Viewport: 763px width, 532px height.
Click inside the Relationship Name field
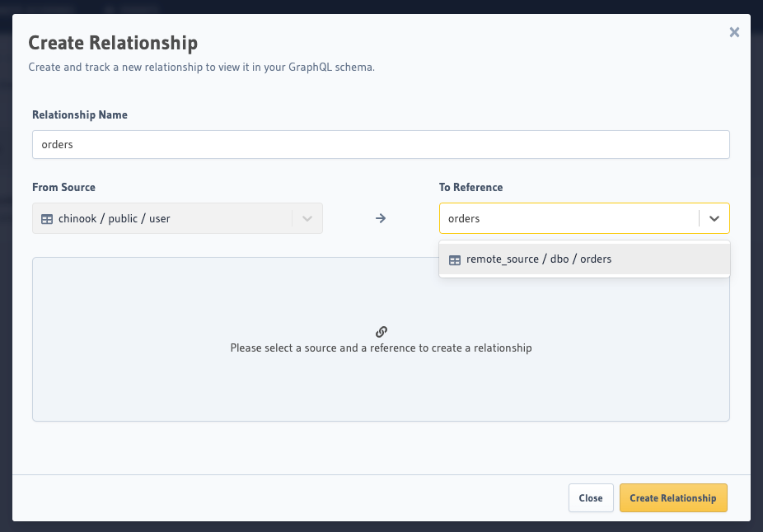click(381, 144)
